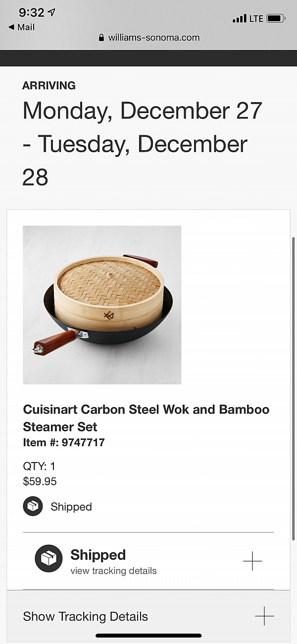This screenshot has width=297, height=644.
Task: Tap the location arrow beside the time
Action: point(51,12)
